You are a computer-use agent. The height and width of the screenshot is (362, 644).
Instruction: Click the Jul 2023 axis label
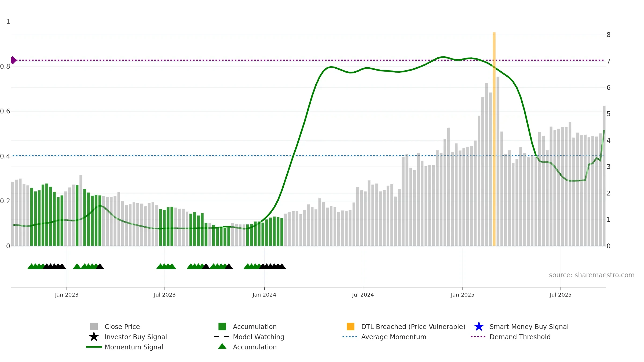[x=165, y=295]
